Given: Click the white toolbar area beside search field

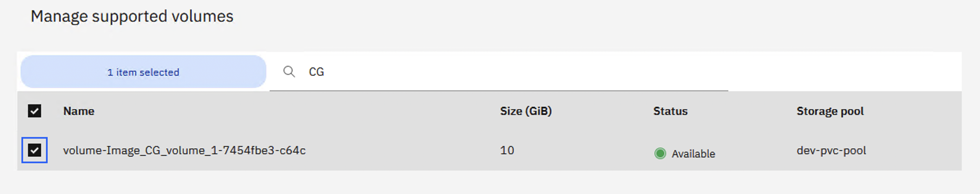Looking at the screenshot, I should tap(844, 72).
